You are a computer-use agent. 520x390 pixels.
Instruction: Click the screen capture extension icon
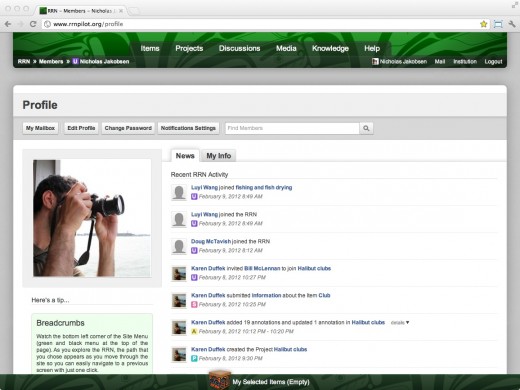point(498,24)
